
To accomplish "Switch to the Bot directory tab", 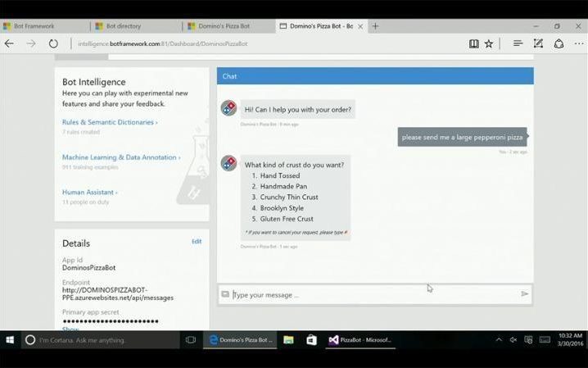I will point(137,26).
